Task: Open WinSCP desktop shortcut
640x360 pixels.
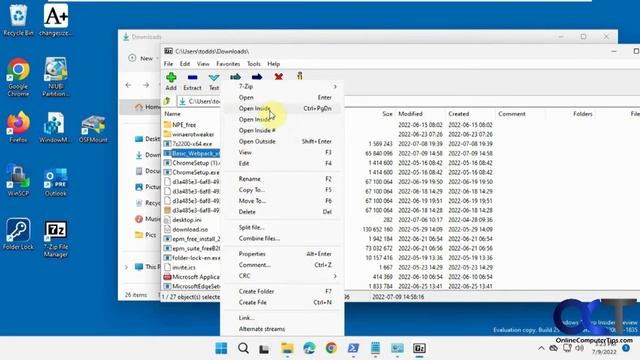Action: tap(18, 180)
